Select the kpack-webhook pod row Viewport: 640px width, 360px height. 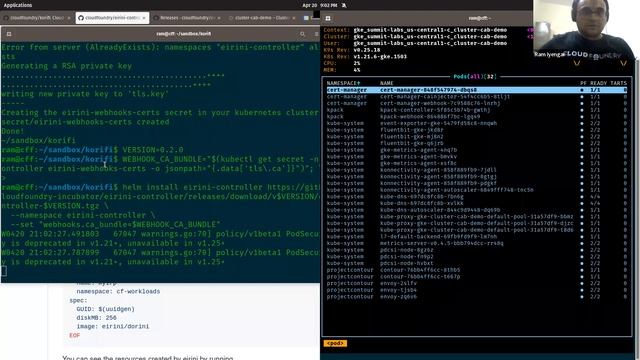click(477, 116)
